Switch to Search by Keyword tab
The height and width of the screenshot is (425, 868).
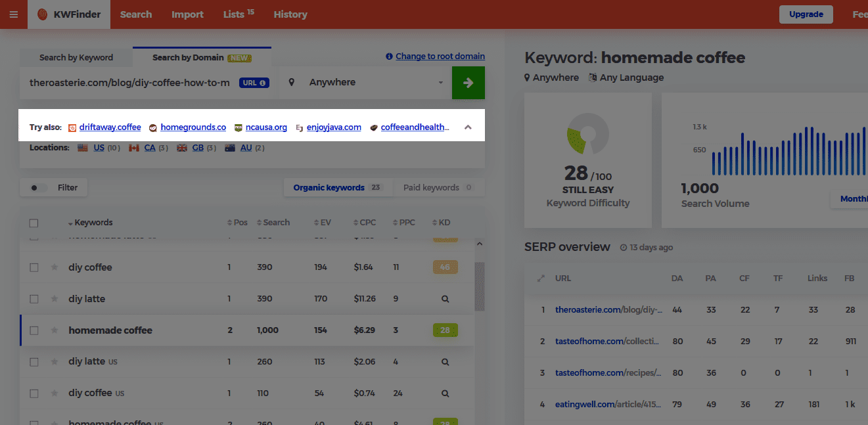pos(76,58)
